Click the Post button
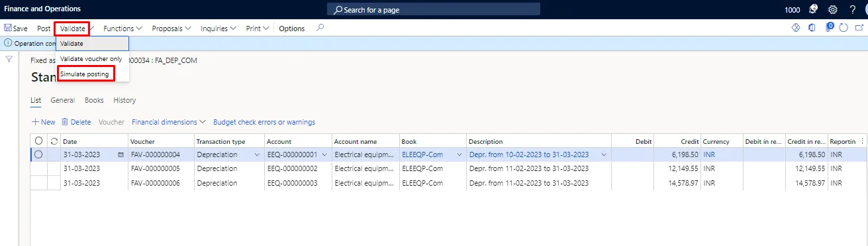This screenshot has width=868, height=246. pos(44,29)
